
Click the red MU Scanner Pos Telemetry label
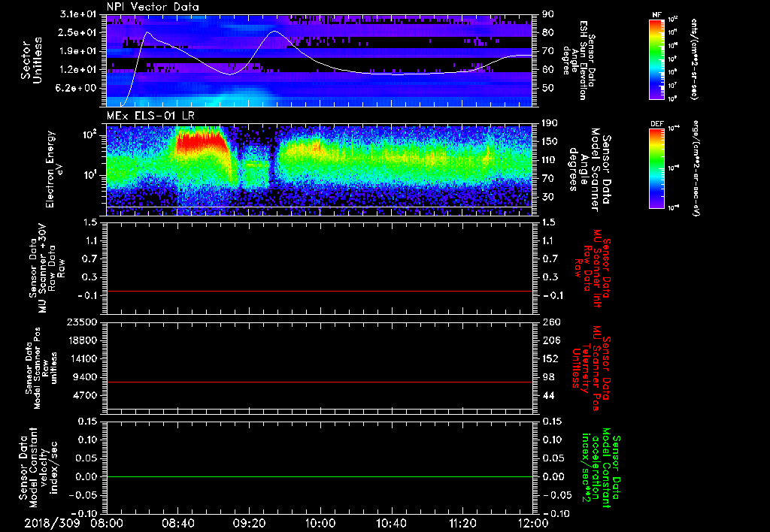pyautogui.click(x=592, y=368)
